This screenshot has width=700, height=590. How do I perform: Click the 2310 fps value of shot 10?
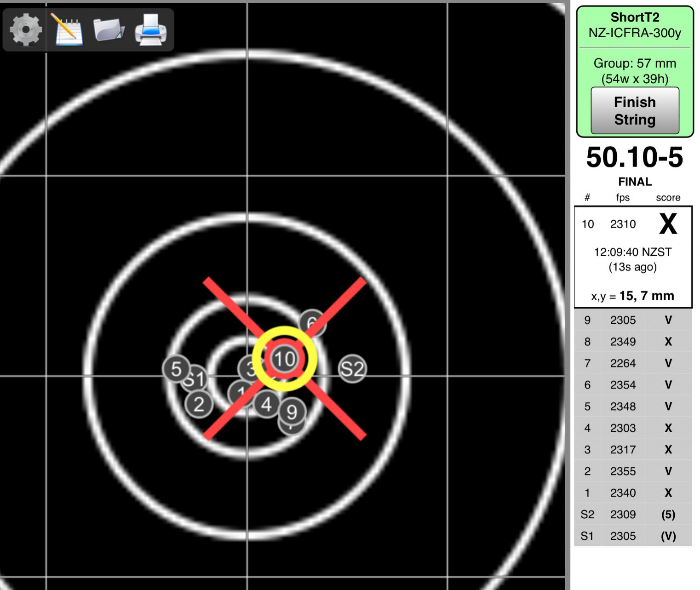pyautogui.click(x=623, y=224)
